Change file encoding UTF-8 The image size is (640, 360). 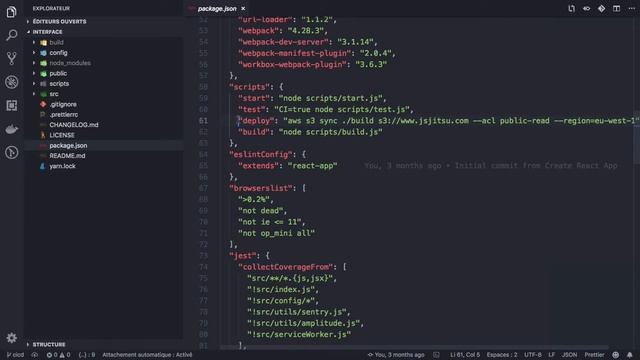pyautogui.click(x=533, y=355)
